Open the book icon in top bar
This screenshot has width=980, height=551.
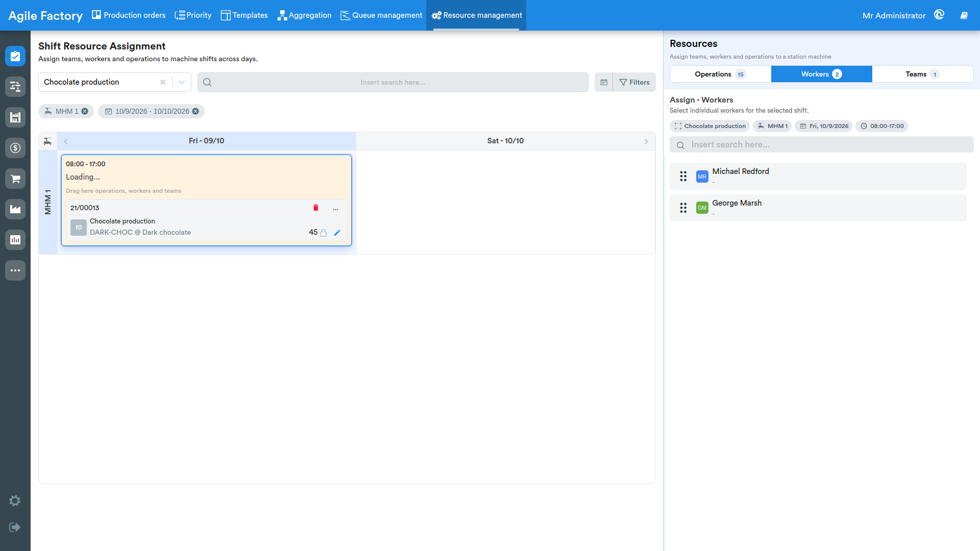964,15
